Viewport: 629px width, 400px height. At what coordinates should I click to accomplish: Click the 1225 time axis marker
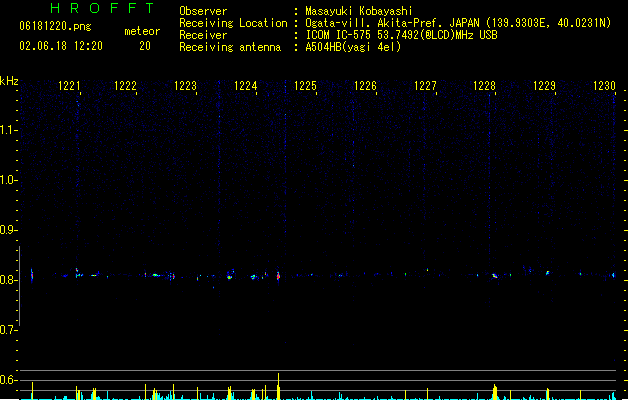point(305,86)
